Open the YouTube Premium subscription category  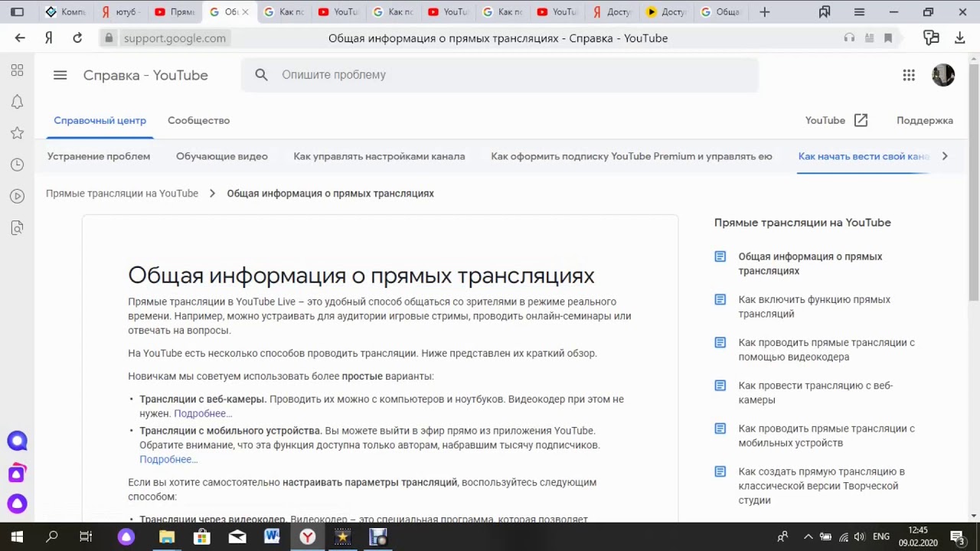[632, 156]
